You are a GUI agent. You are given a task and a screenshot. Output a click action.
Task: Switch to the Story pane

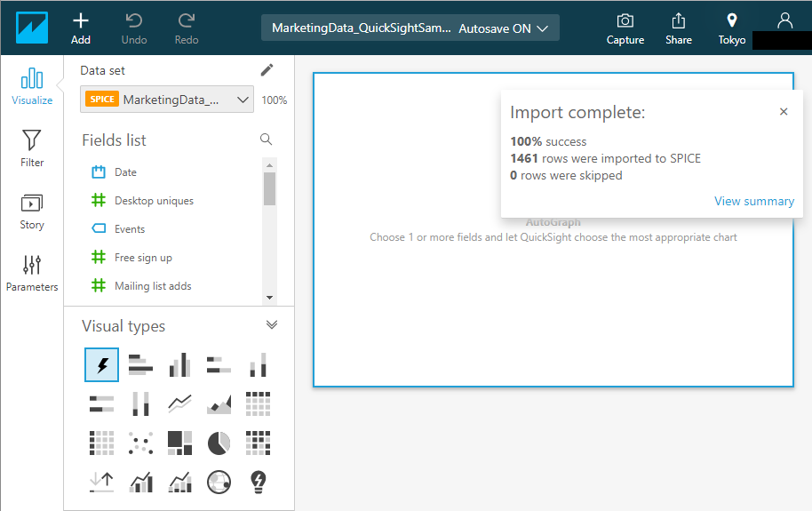[32, 211]
